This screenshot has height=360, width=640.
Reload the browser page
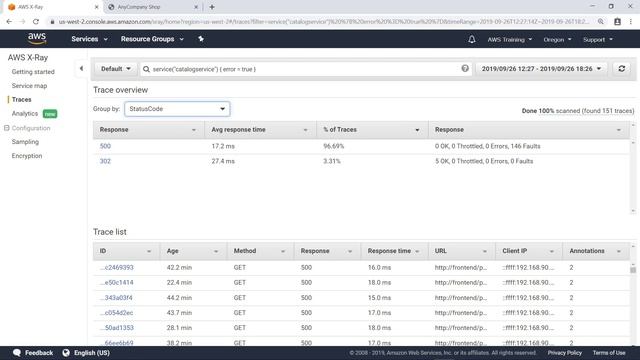36,22
